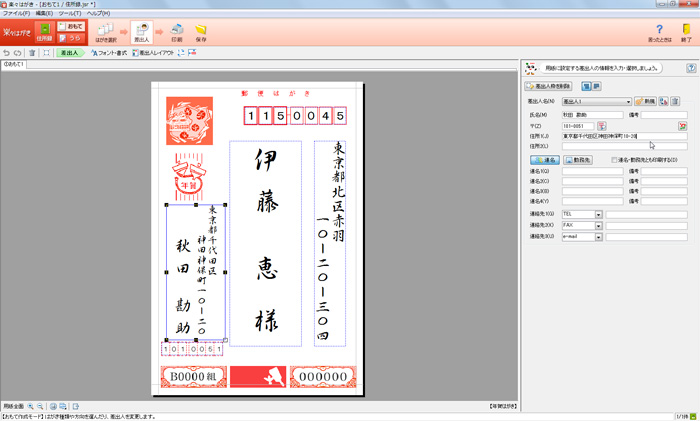Open the FAX contact type dropdown
Image resolution: width=700 pixels, height=421 pixels.
(598, 226)
